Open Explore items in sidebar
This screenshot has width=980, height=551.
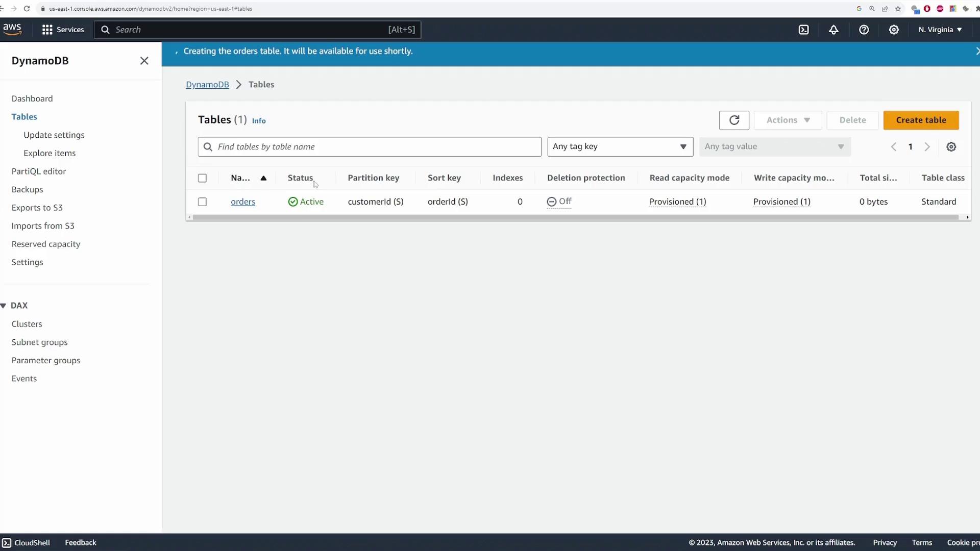click(50, 153)
